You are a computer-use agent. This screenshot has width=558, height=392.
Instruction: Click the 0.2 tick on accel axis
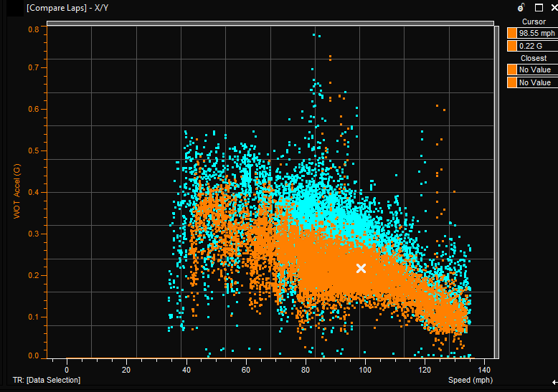34,275
